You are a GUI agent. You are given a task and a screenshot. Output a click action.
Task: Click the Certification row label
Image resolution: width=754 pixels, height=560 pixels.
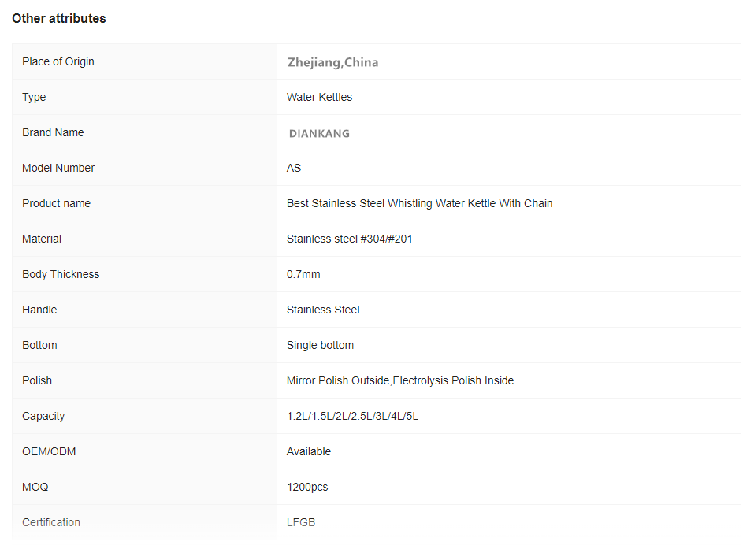tap(51, 522)
